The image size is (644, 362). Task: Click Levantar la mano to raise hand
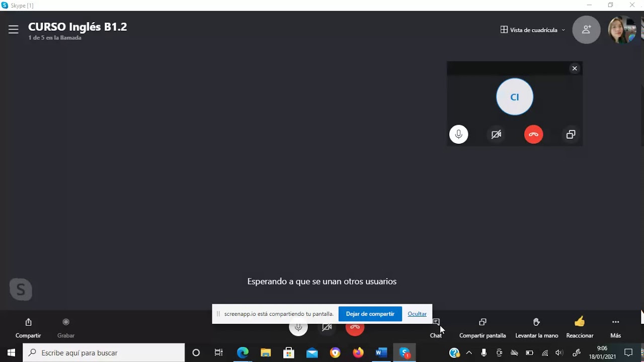point(537,328)
